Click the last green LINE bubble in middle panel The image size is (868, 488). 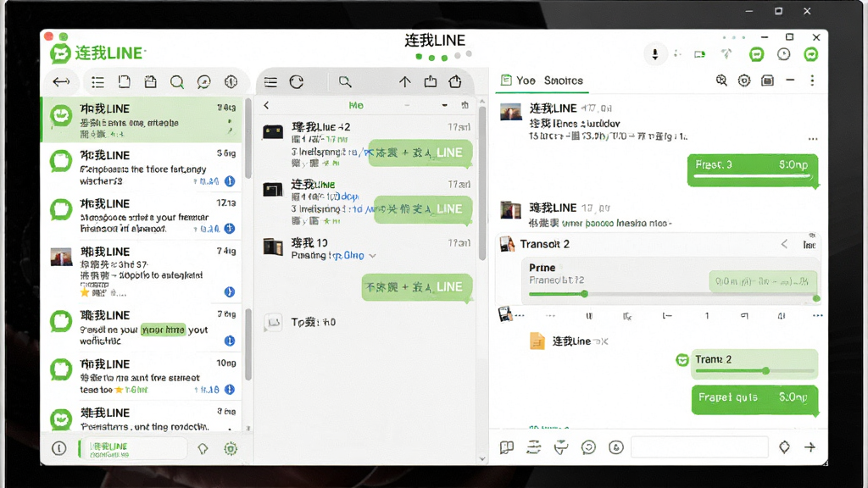point(417,288)
